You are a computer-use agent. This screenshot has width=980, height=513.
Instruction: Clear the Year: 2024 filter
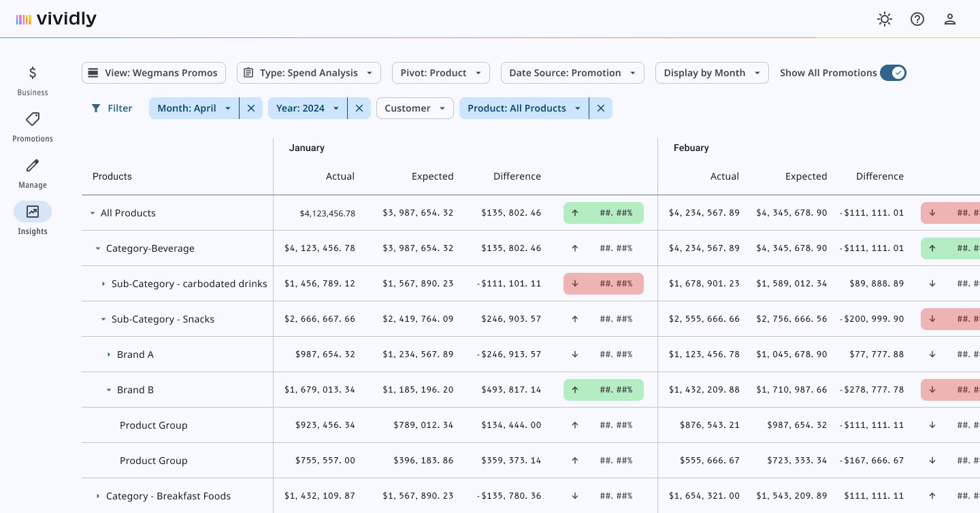coord(359,108)
